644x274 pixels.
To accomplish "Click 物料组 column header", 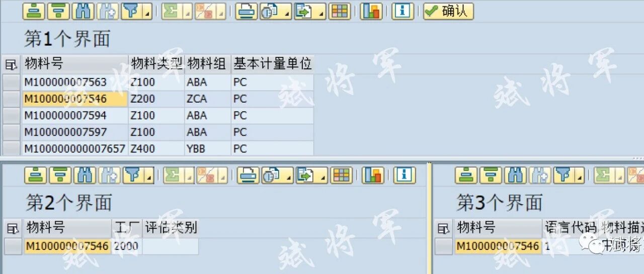I will point(208,64).
